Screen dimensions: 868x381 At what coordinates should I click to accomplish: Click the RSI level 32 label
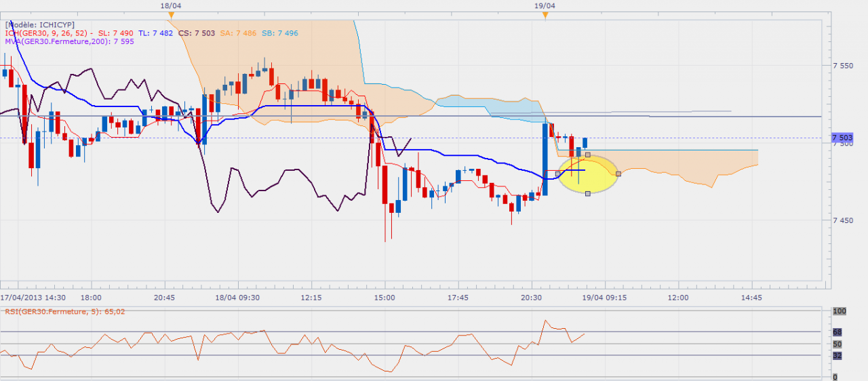(837, 355)
